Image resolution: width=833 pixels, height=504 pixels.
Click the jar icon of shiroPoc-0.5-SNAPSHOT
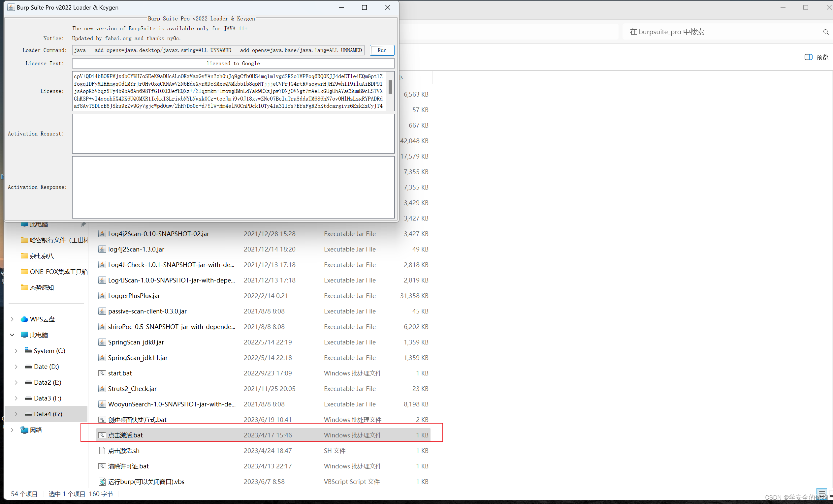(x=102, y=327)
